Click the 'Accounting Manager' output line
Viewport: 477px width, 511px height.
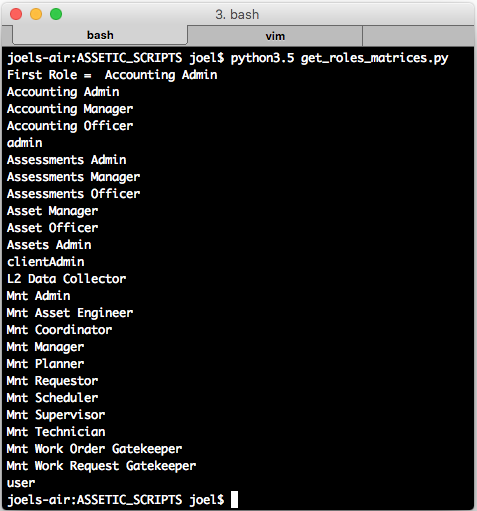70,109
